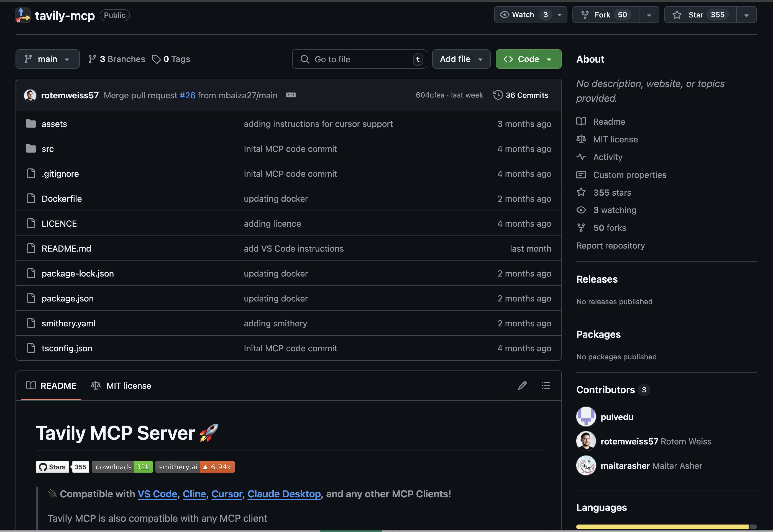Click the downloads 32k badge

(x=122, y=467)
